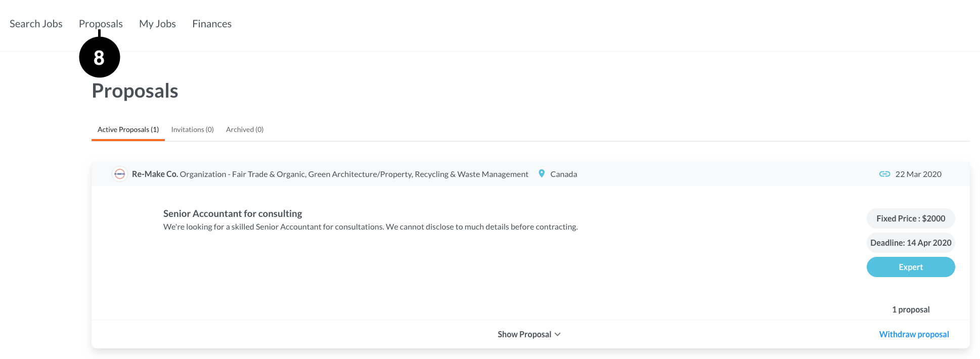The width and height of the screenshot is (980, 359).
Task: Click the black number 8 annotation badge
Action: pyautogui.click(x=100, y=57)
